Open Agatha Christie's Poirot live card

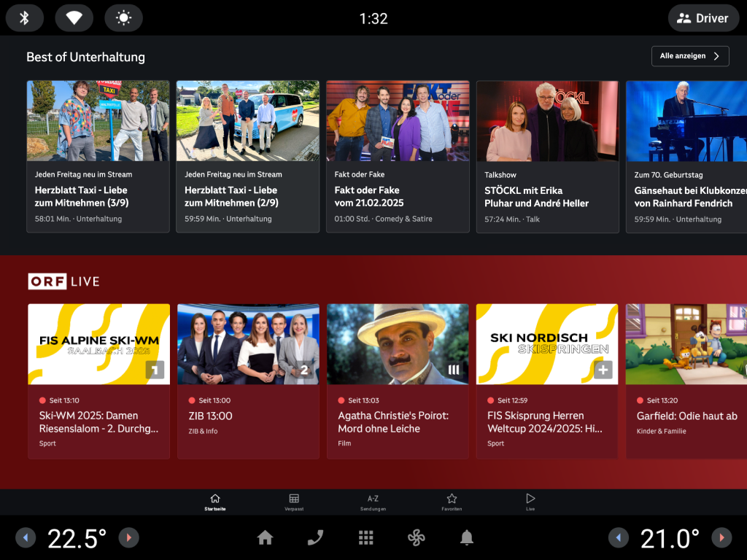pos(398,381)
